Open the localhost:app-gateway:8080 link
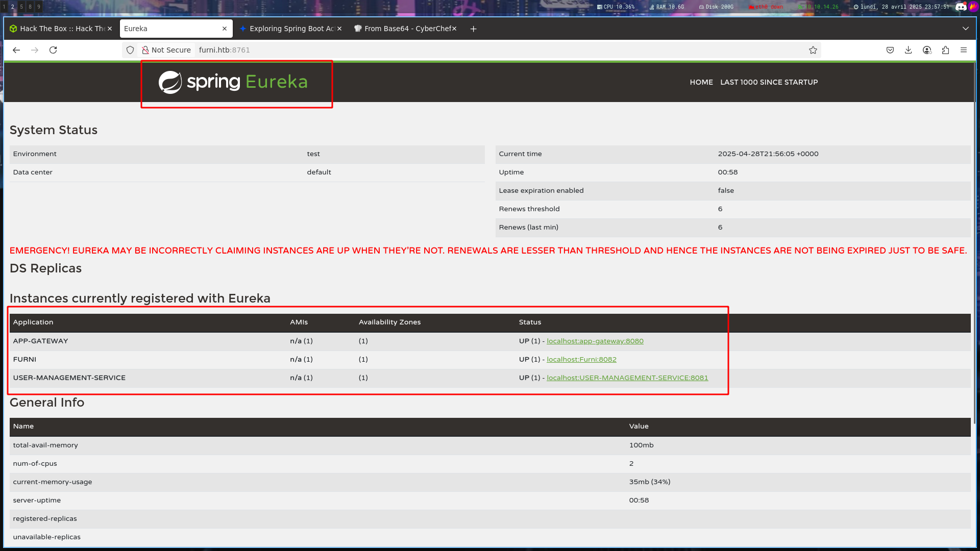The image size is (980, 551). point(595,341)
